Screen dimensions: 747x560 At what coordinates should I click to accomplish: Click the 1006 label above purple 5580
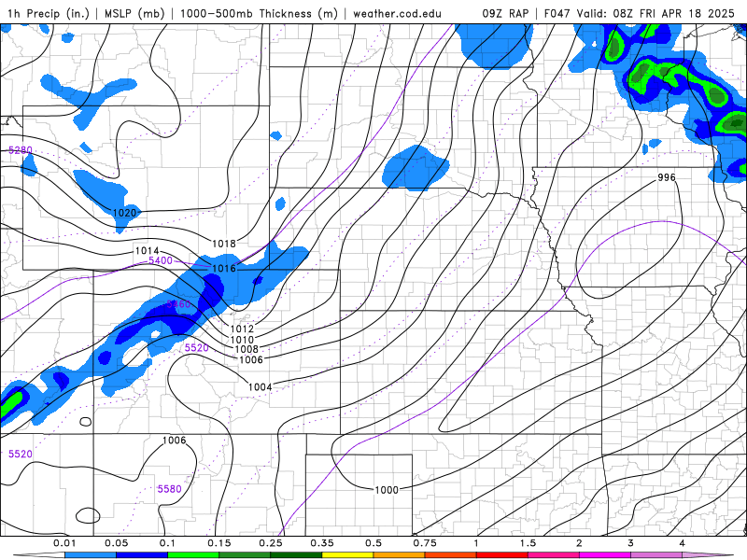click(174, 440)
